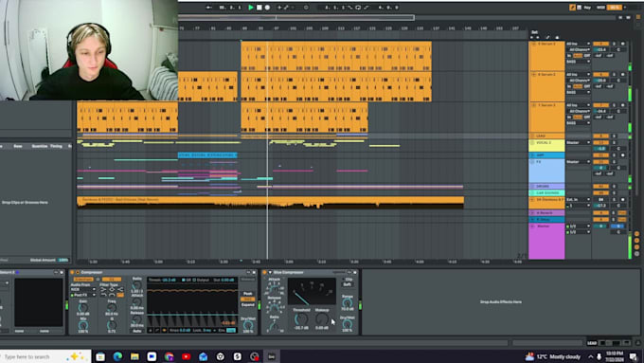Switch Compressor to activity view icon
Screen dimensions: 644x363
click(164, 330)
